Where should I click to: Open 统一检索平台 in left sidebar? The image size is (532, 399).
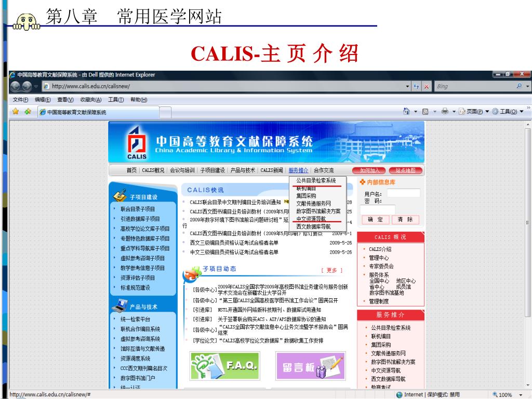point(135,319)
